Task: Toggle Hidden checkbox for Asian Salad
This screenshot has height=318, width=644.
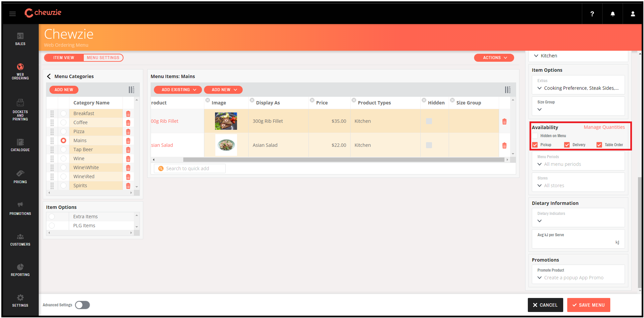Action: click(429, 145)
